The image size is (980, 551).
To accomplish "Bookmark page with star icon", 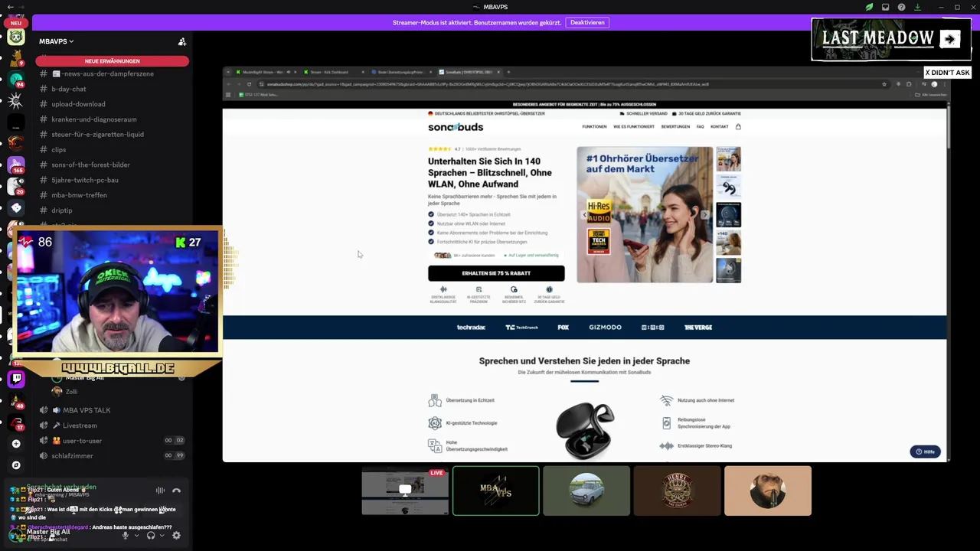I will point(884,84).
